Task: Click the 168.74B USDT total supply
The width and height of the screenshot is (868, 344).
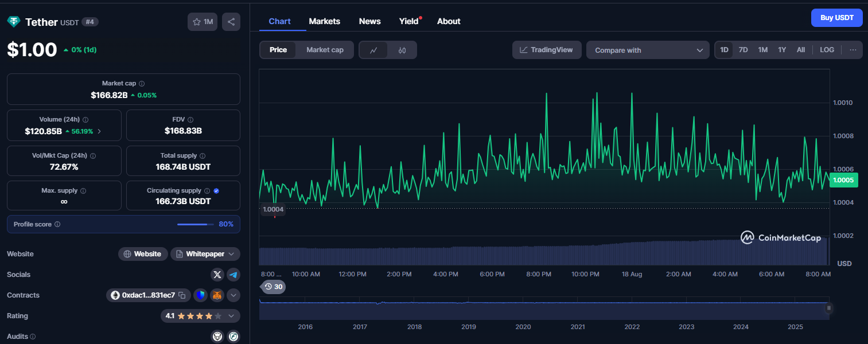Action: pyautogui.click(x=183, y=167)
